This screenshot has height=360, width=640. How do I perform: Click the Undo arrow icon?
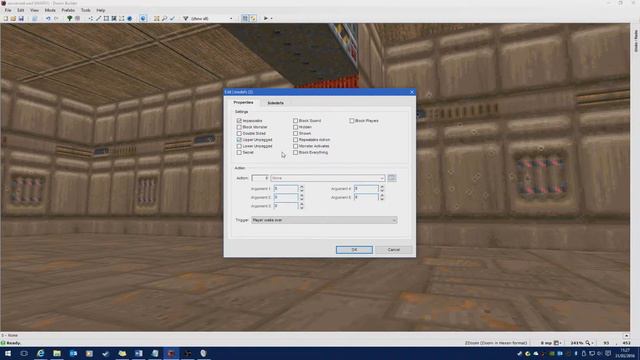click(48, 18)
